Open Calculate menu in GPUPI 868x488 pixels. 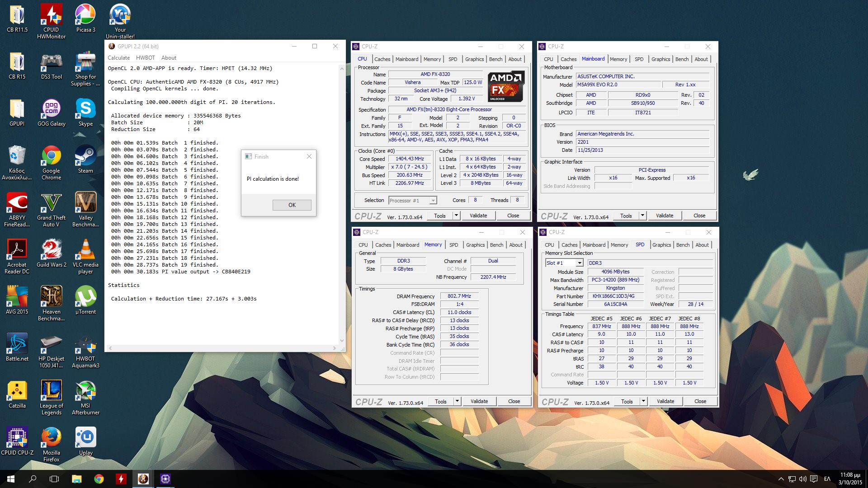[x=118, y=58]
